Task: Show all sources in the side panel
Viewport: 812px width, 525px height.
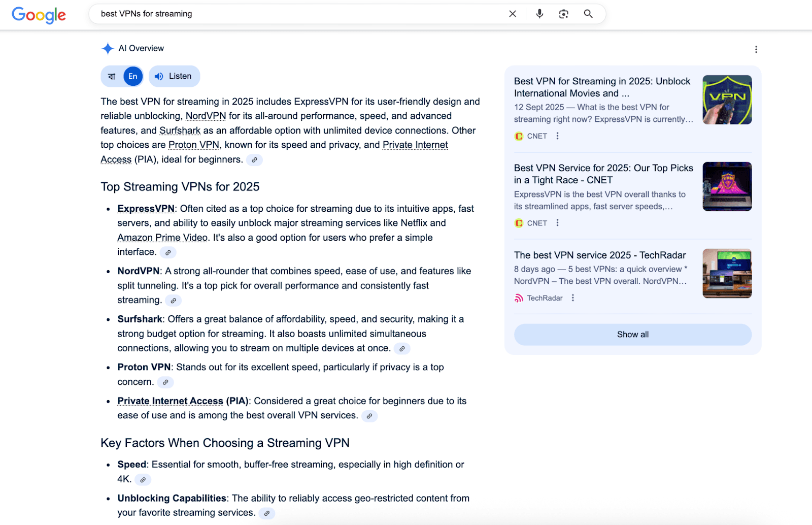Action: [633, 335]
